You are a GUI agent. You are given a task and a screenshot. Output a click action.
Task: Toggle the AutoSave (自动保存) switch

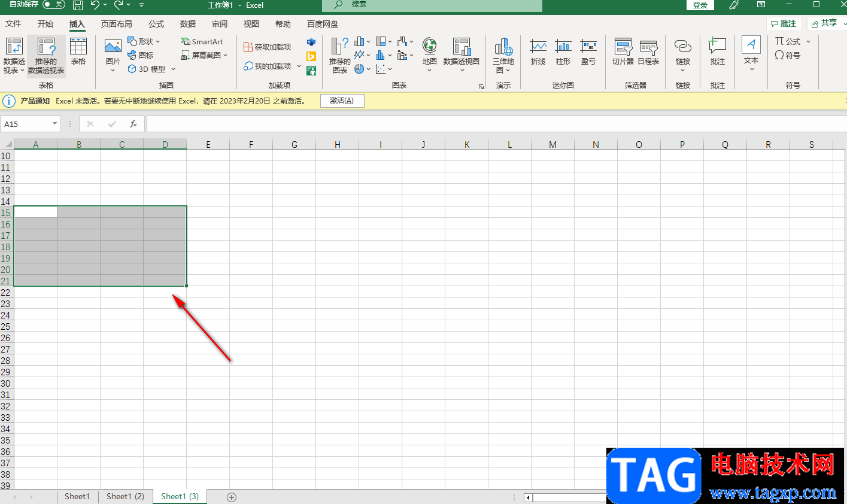tap(54, 4)
